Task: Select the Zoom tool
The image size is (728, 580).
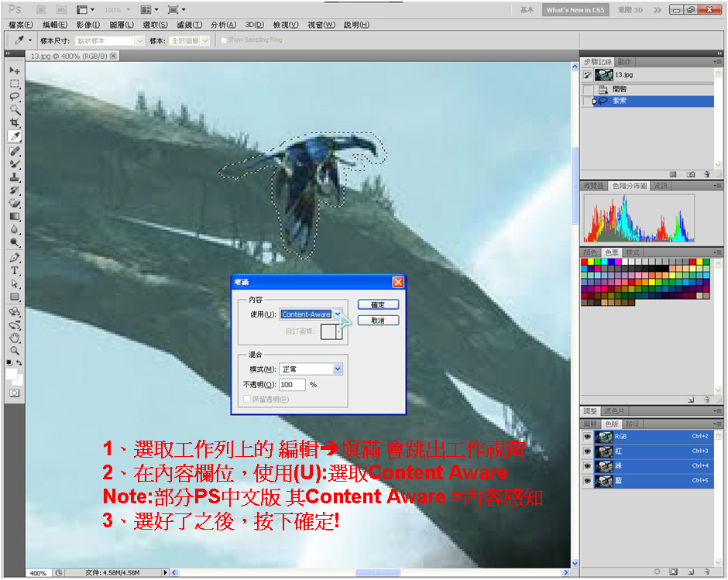Action: coord(15,351)
